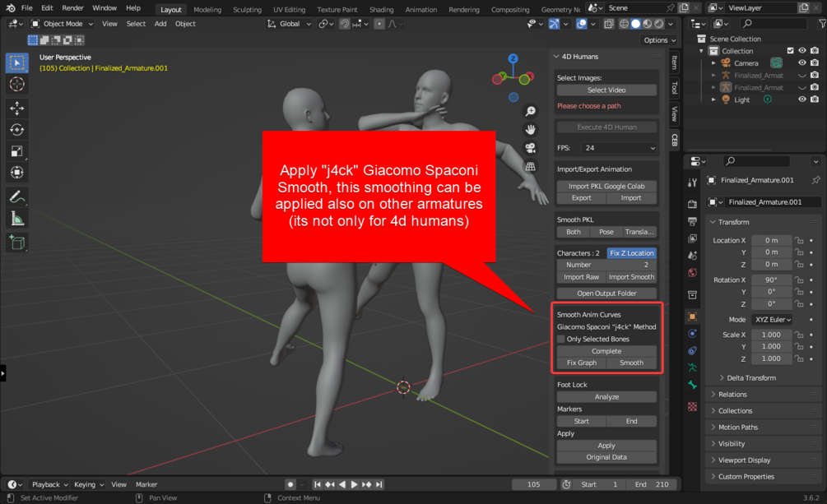Open Global transform orientation dropdown
The image size is (827, 504).
(x=289, y=24)
